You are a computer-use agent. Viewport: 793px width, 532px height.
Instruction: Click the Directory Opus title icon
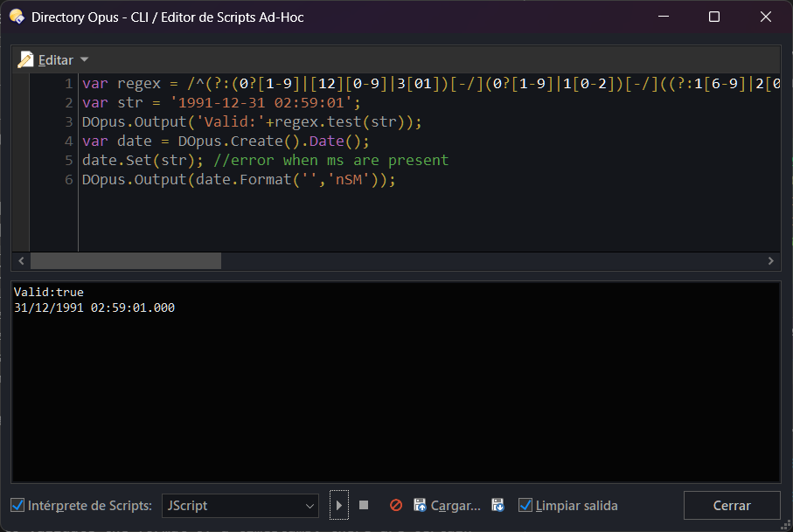pos(17,17)
